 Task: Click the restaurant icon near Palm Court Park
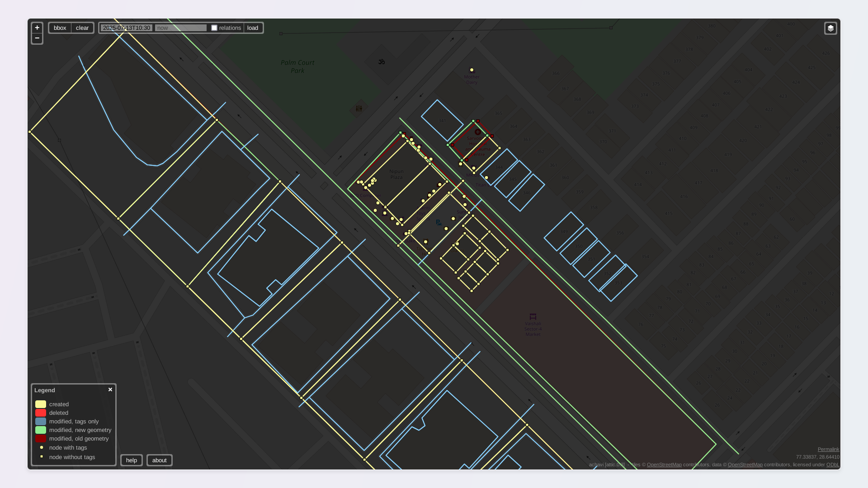359,108
